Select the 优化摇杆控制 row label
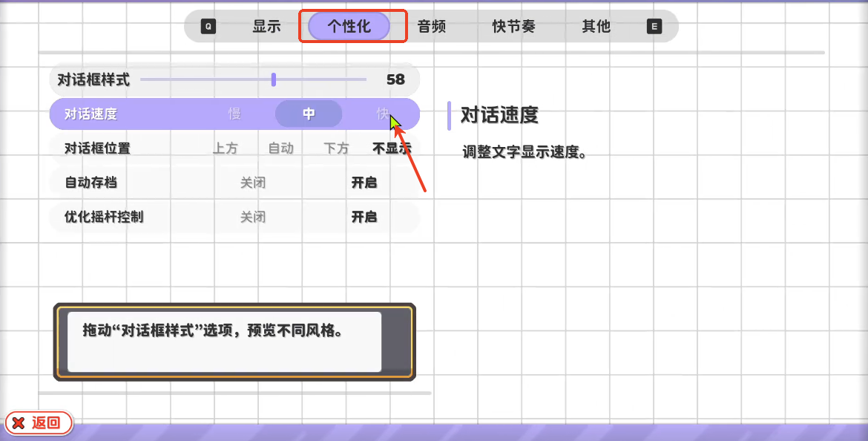This screenshot has width=868, height=441. tap(104, 218)
